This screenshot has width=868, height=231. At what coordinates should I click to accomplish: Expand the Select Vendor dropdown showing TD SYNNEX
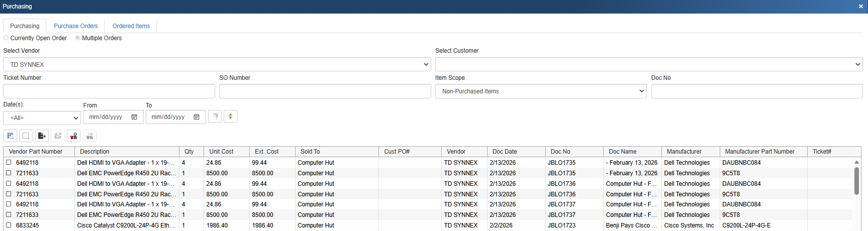(217, 64)
